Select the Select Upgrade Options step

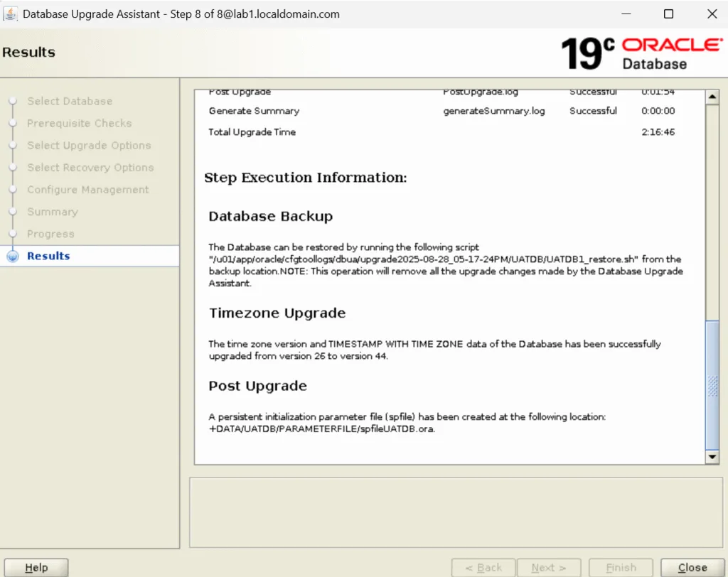click(x=89, y=145)
